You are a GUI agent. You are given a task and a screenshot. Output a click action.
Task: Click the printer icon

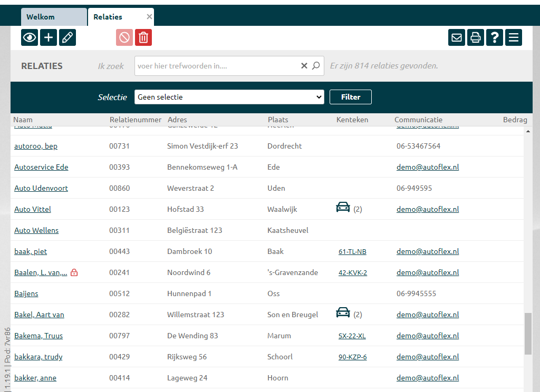click(x=476, y=37)
